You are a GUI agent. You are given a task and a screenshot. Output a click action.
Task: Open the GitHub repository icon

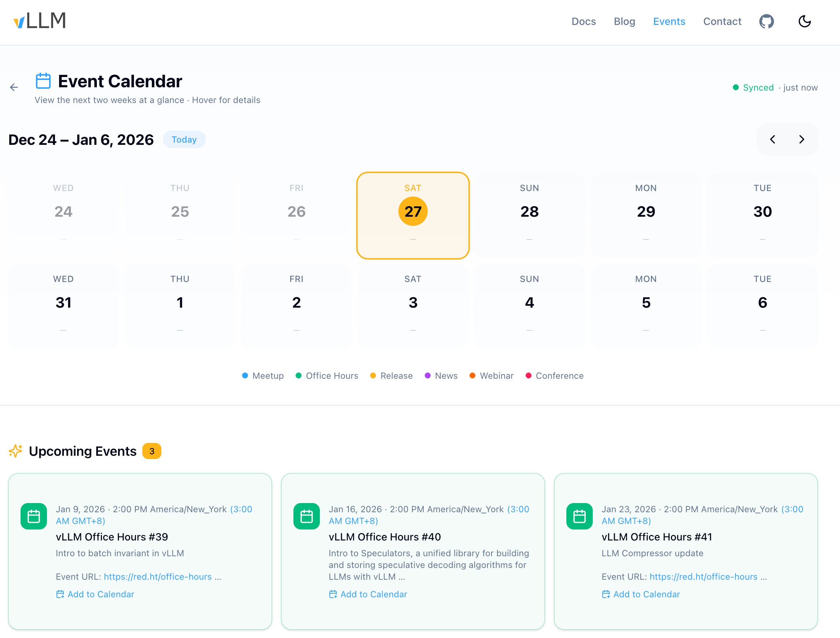(x=766, y=22)
